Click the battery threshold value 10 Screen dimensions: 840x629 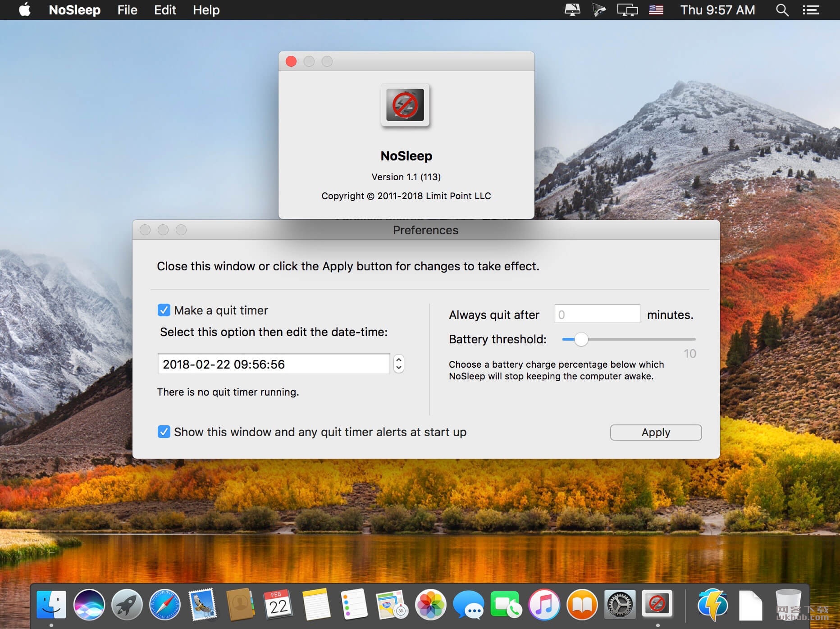[x=689, y=354]
